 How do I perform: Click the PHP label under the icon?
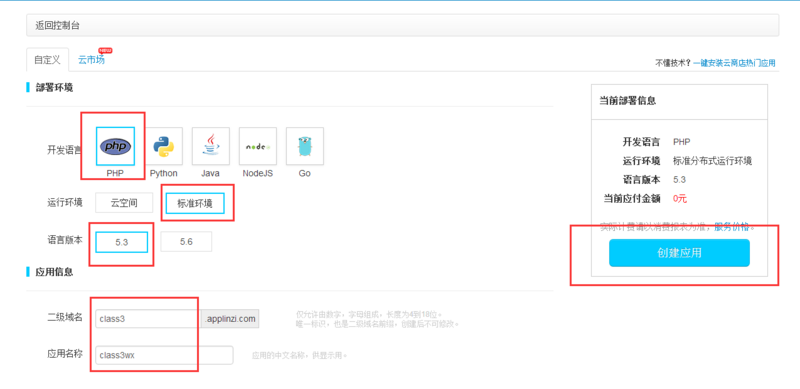[x=115, y=173]
